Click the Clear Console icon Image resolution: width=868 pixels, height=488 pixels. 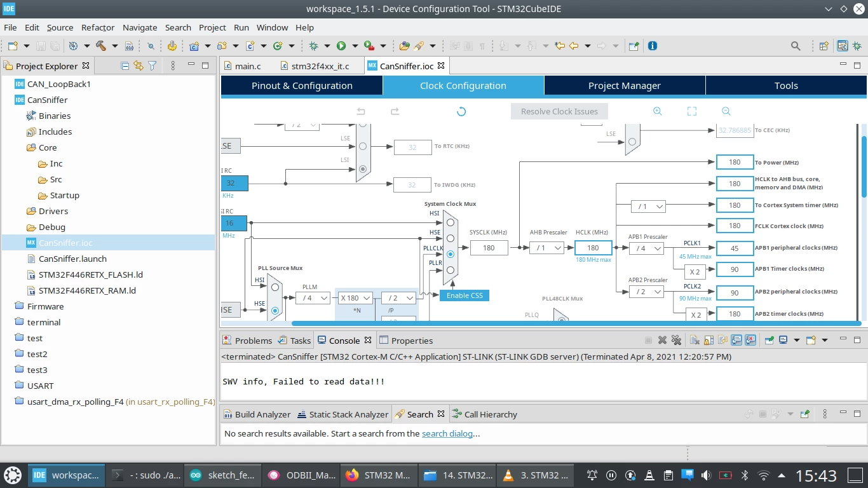(x=695, y=341)
